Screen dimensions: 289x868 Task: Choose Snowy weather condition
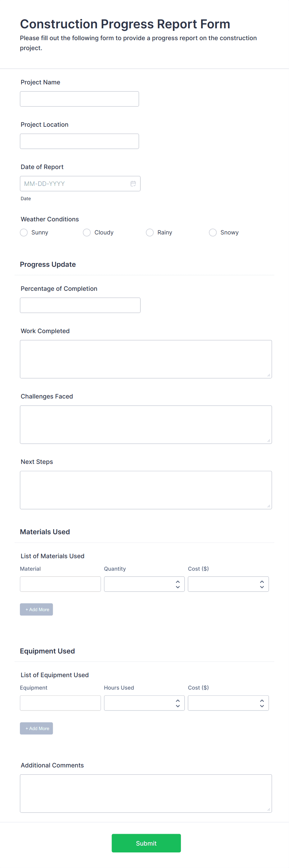(213, 233)
